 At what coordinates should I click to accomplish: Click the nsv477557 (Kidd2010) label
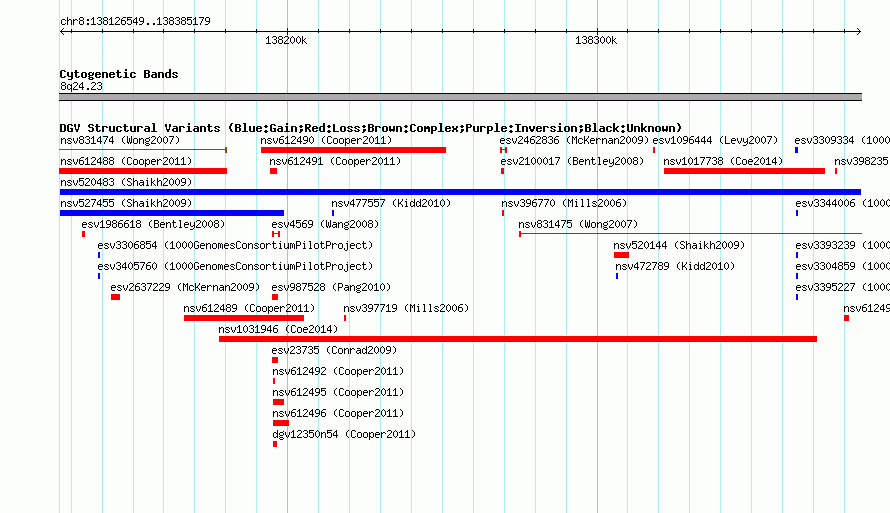(391, 203)
